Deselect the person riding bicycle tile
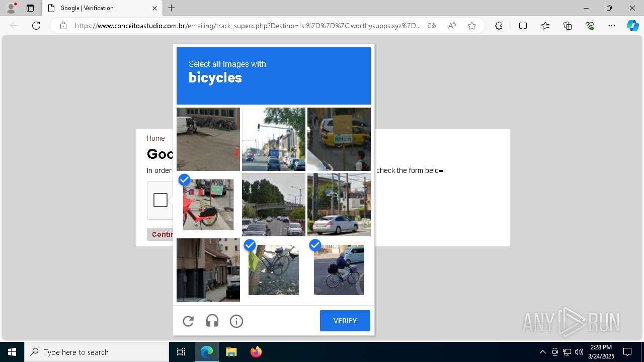The height and width of the screenshot is (362, 644). pos(339,270)
